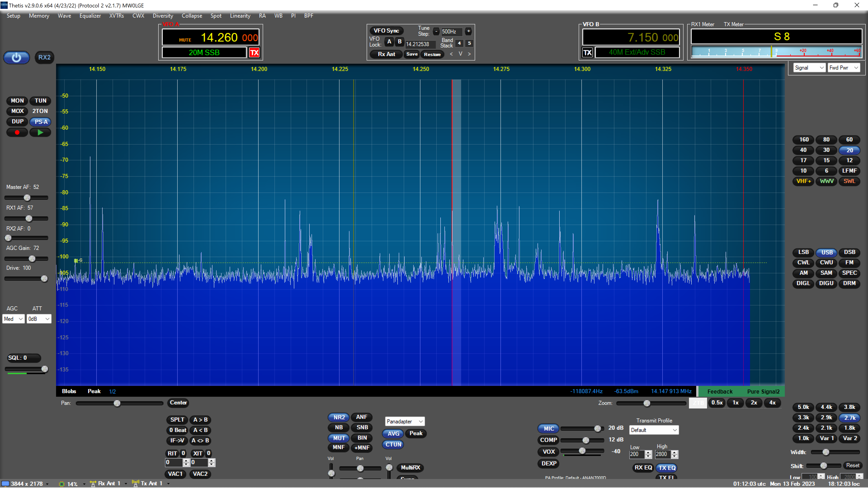The height and width of the screenshot is (488, 868).
Task: Select the 40 meter band button
Action: tap(803, 150)
